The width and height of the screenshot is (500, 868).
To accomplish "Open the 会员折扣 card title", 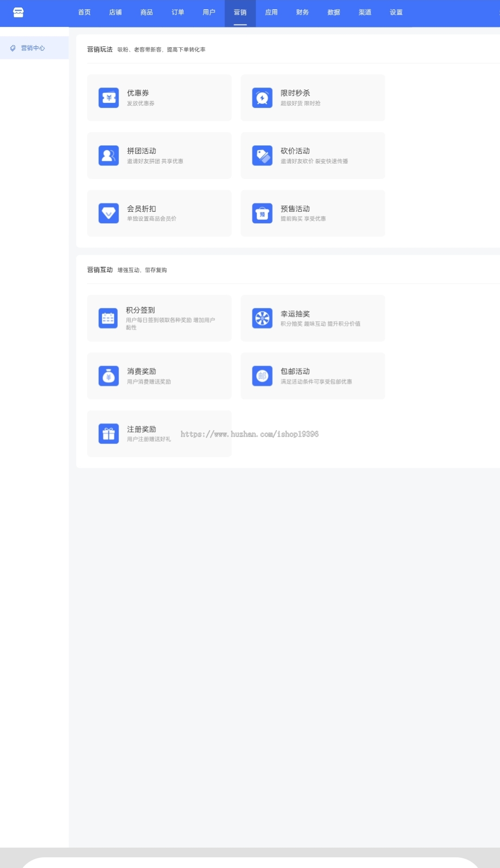I will click(x=141, y=209).
